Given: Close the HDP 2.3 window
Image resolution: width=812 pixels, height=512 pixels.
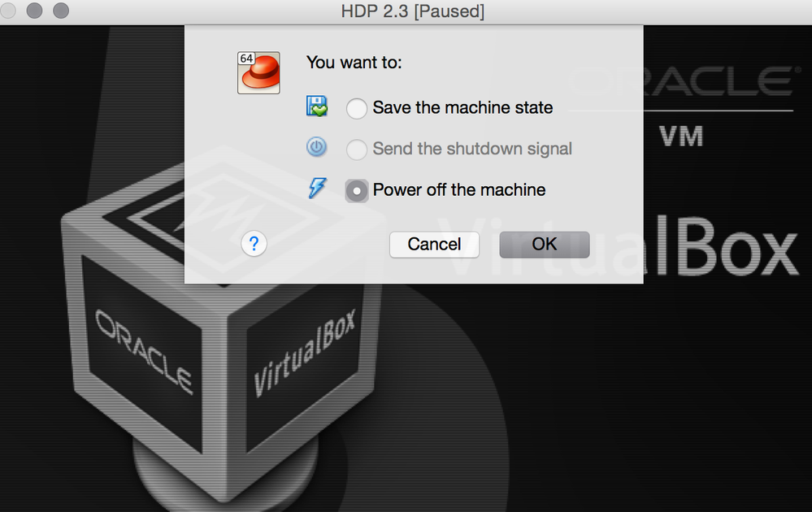Looking at the screenshot, I should [8, 11].
